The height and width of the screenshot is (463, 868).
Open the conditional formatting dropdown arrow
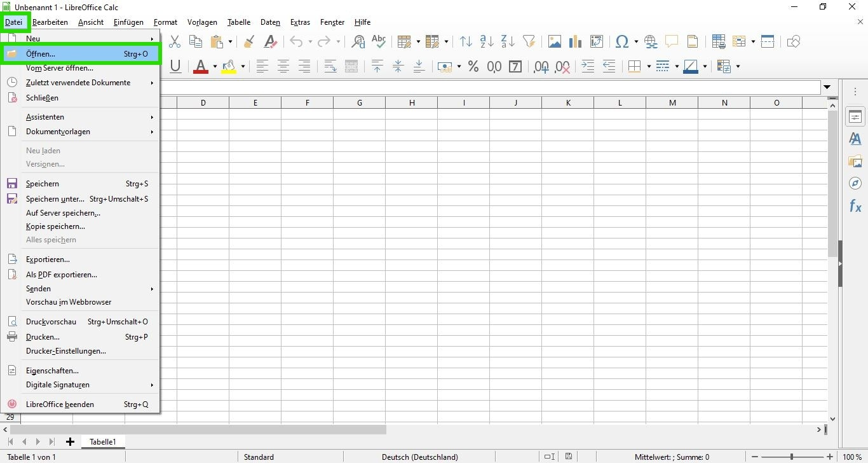click(736, 67)
